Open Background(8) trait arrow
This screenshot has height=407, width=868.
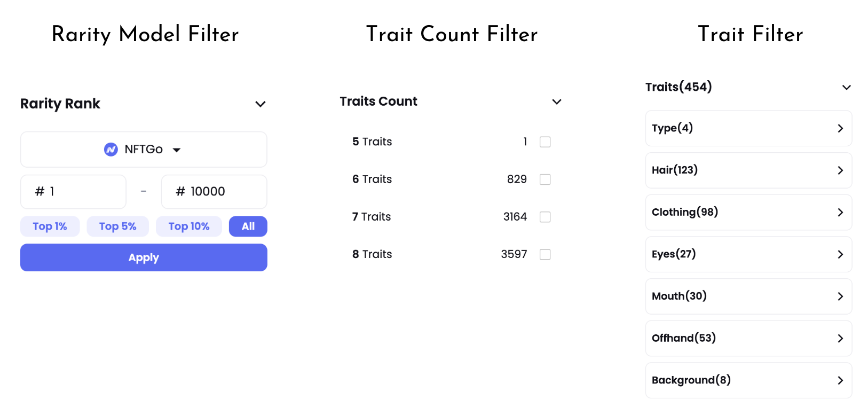pos(840,380)
